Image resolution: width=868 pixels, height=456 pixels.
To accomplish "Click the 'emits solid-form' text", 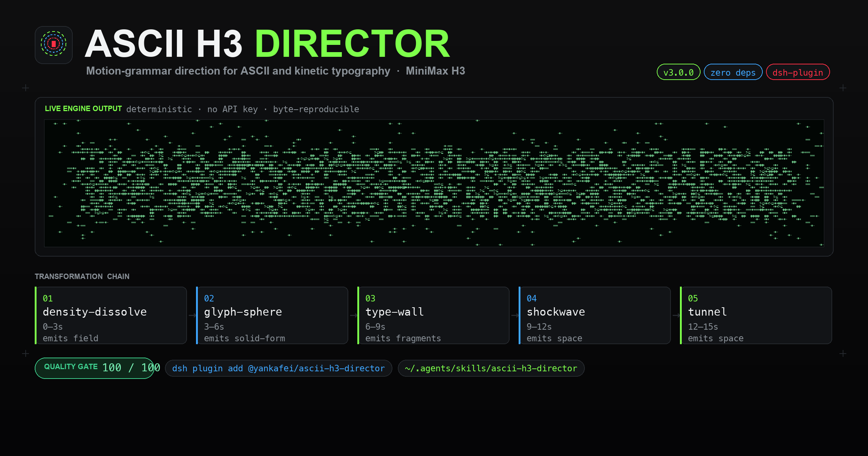I will coord(244,338).
